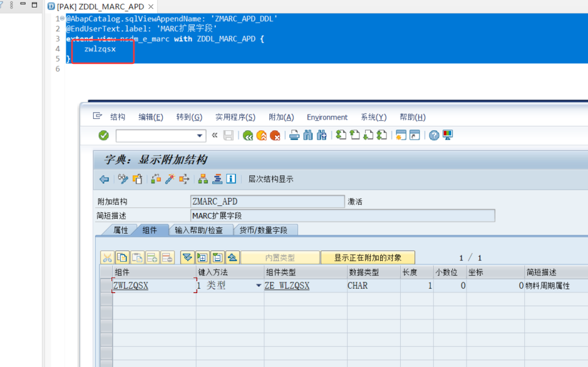Switch to the 属性 tab

pyautogui.click(x=120, y=230)
